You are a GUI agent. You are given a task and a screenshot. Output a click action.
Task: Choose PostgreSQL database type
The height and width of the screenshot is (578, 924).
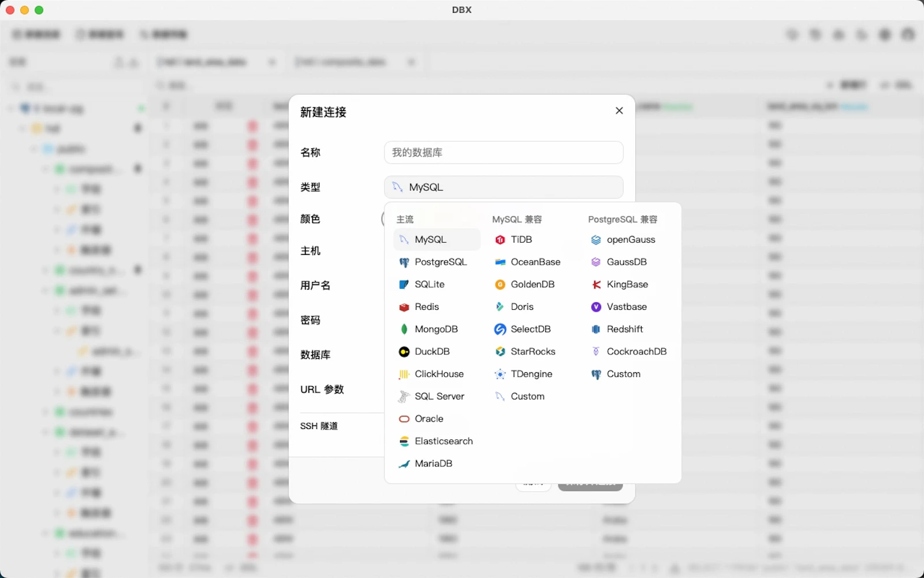point(437,262)
